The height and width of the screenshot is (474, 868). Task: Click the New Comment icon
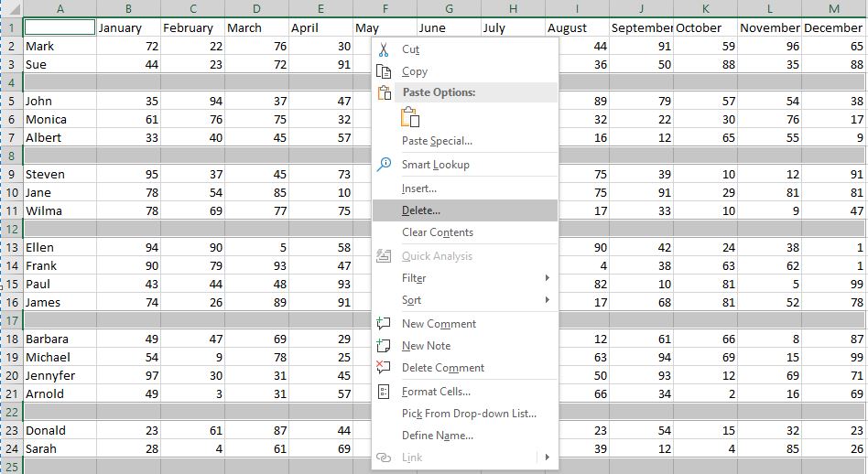(x=384, y=324)
